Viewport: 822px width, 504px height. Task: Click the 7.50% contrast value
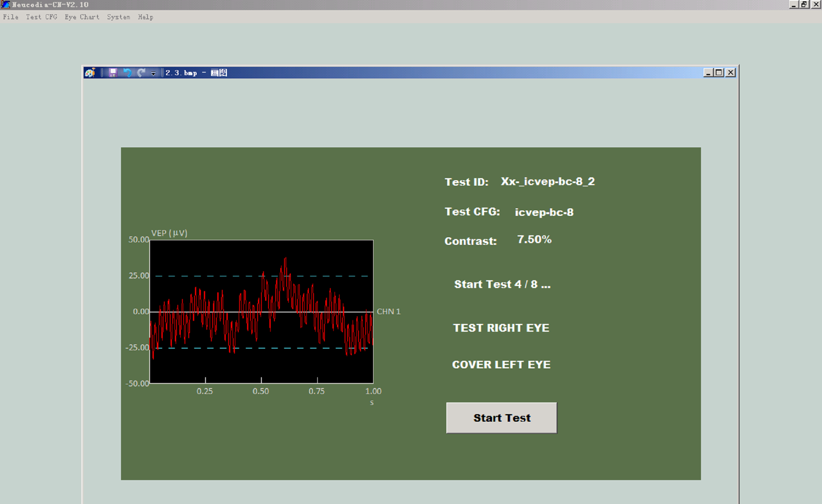point(534,239)
